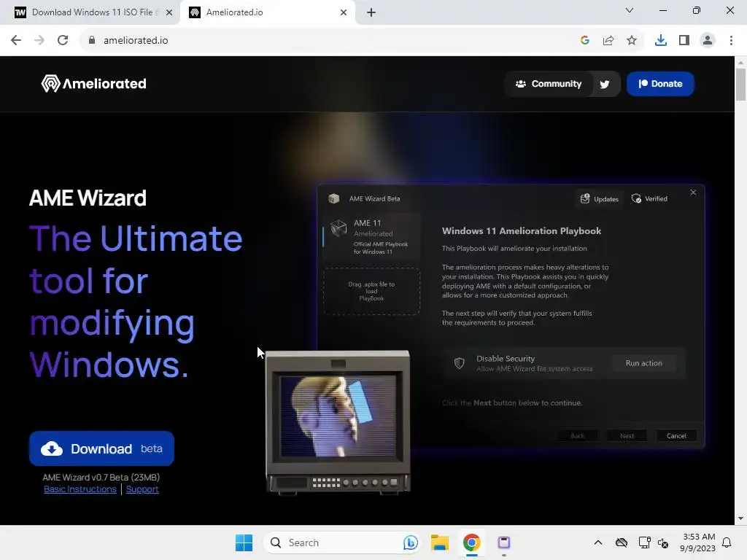Click the Ameliorated logo in the header
Image resolution: width=747 pixels, height=560 pixels.
pos(94,84)
